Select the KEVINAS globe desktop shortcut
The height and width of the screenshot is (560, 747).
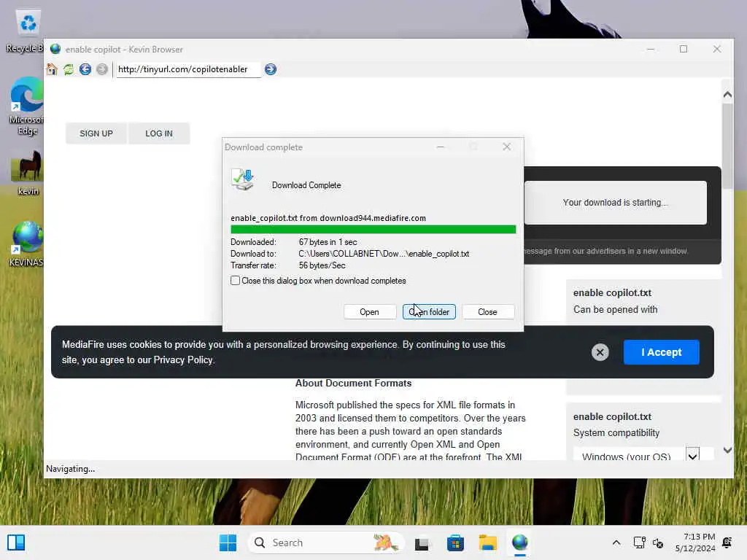27,244
